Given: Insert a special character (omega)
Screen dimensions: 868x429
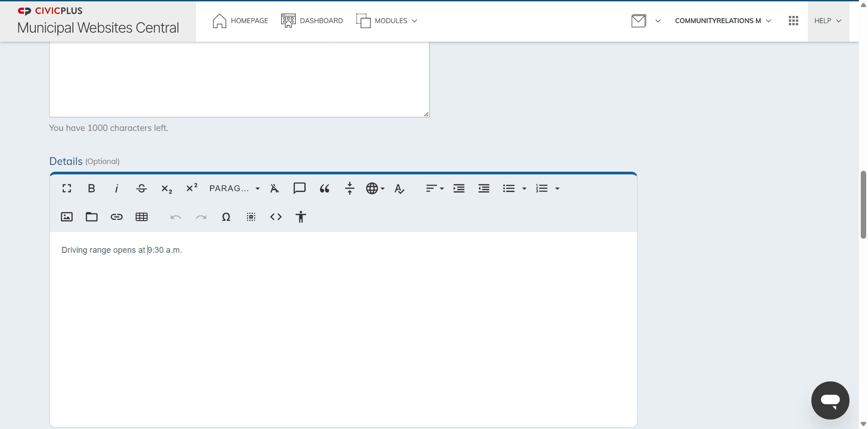Looking at the screenshot, I should tap(226, 217).
